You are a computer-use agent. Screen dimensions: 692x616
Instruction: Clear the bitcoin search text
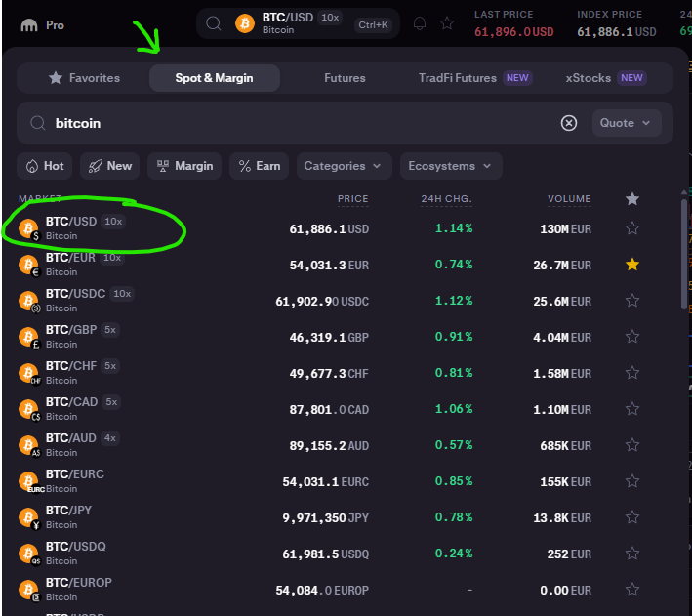point(569,123)
